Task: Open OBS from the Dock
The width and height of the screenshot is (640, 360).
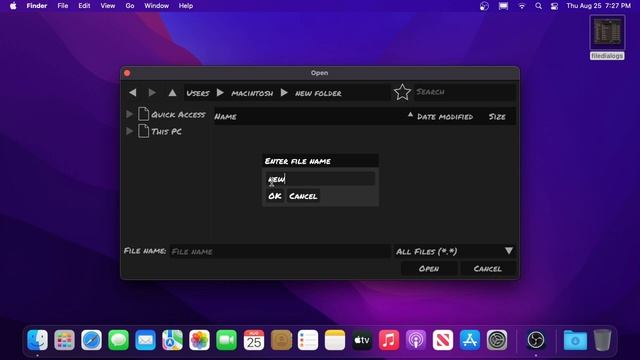Action: pos(536,340)
